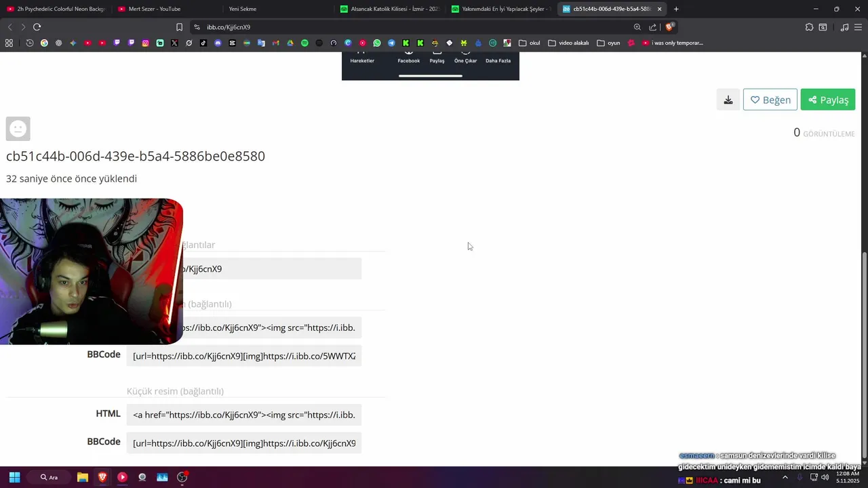This screenshot has width=868, height=488.
Task: Open the okul bookmarks folder
Action: [x=530, y=43]
